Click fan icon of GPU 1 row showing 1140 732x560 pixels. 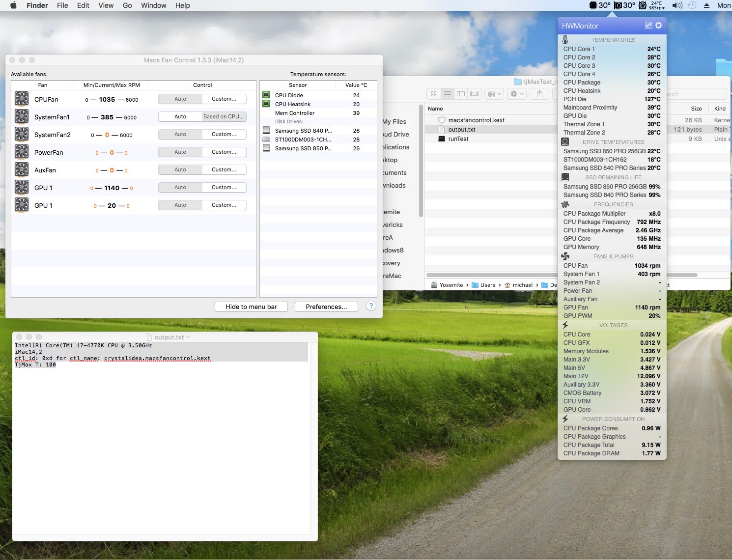[21, 187]
